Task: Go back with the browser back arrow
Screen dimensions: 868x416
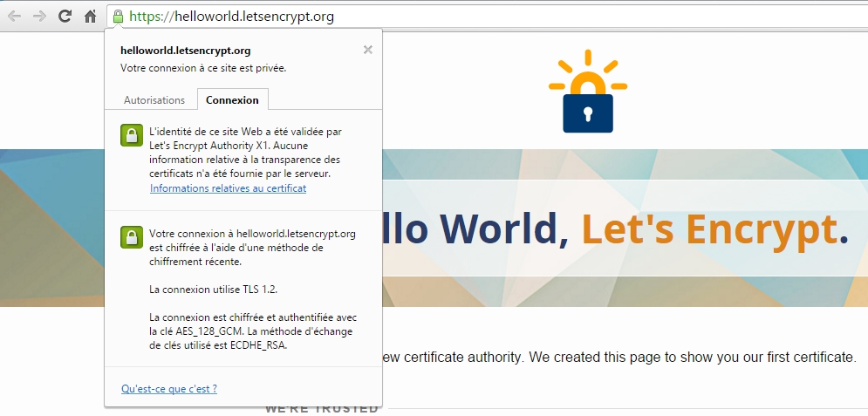Action: click(x=14, y=16)
